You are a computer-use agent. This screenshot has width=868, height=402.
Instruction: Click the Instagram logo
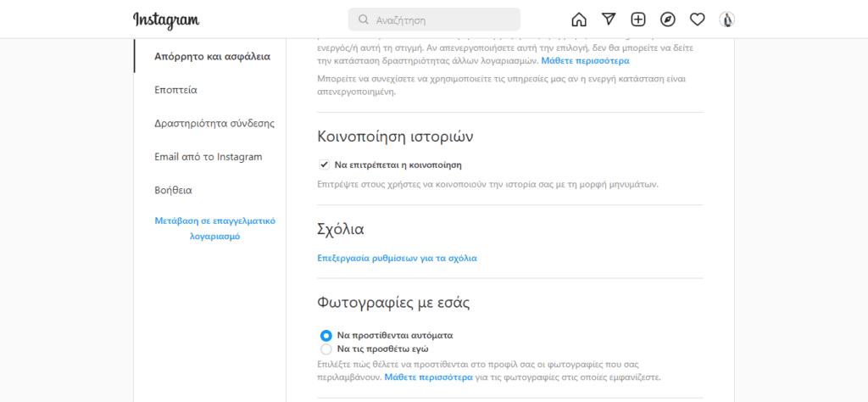(166, 20)
